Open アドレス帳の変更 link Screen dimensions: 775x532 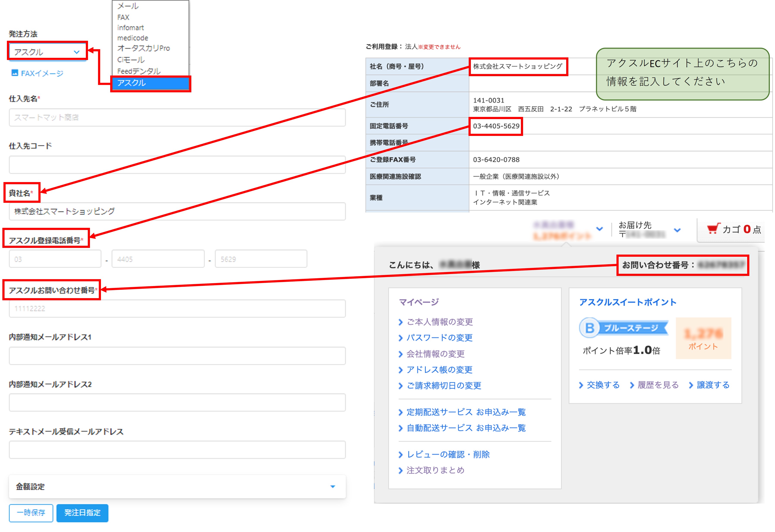(440, 370)
